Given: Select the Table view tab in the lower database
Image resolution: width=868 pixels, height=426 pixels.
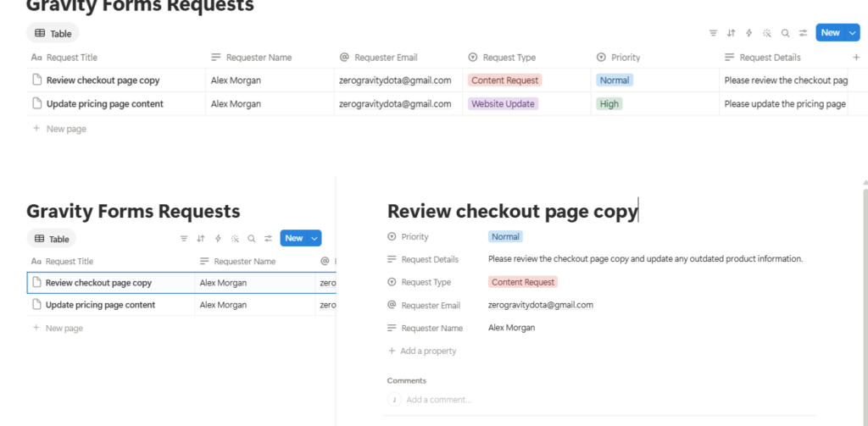Looking at the screenshot, I should [52, 239].
